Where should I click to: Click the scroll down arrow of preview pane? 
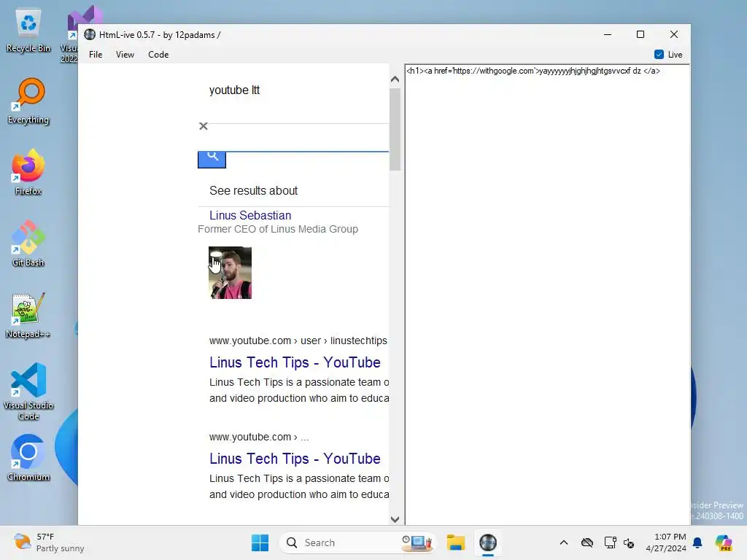(395, 519)
